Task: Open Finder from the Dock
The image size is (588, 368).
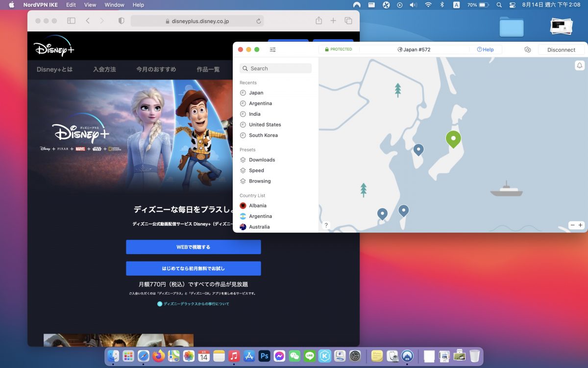Action: 113,356
